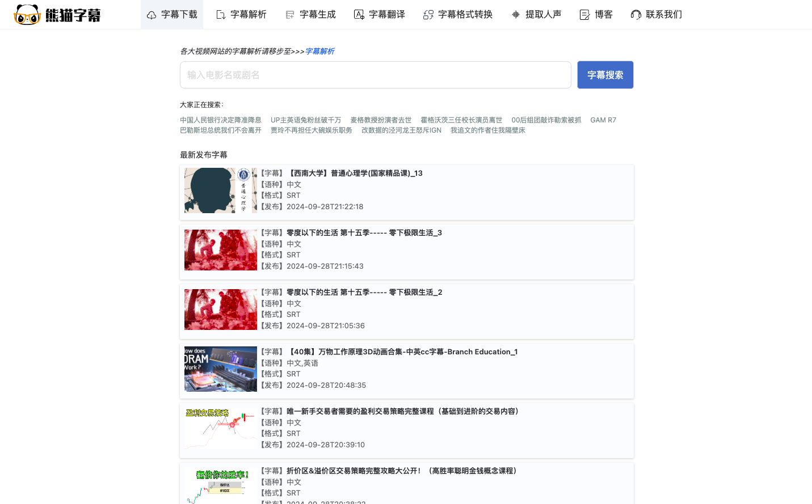Open subtitle title 【西南大学】普通心理学(国家精品课)_13
Viewport: 812px width, 504px height.
point(355,173)
